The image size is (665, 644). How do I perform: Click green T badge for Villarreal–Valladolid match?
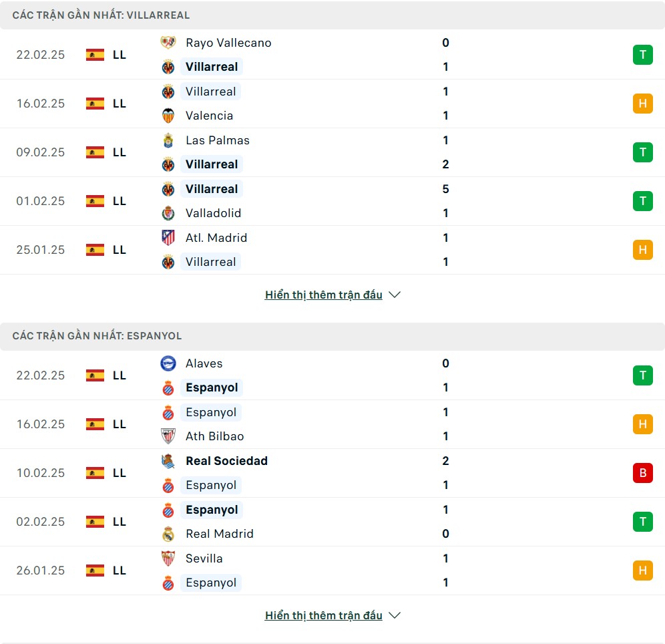coord(642,201)
